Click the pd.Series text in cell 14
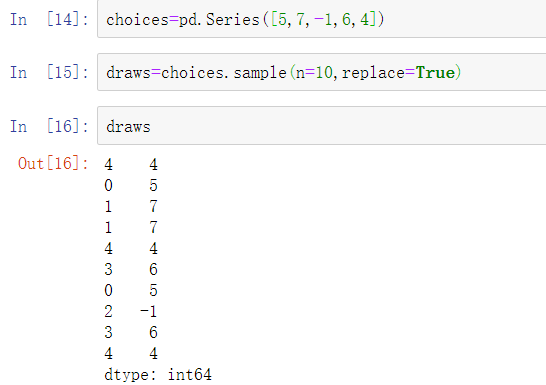Viewport: 546px width, 385px height. pos(219,19)
